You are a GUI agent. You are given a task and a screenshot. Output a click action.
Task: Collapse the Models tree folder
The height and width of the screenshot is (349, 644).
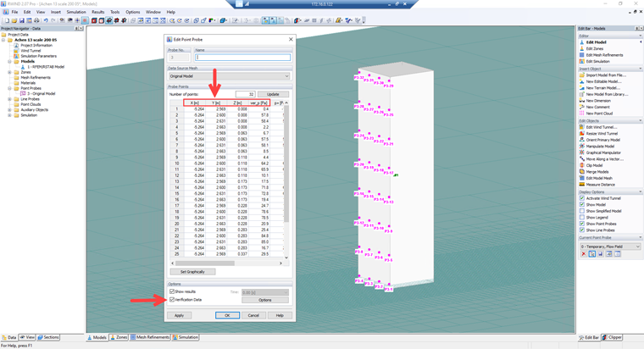(9, 62)
